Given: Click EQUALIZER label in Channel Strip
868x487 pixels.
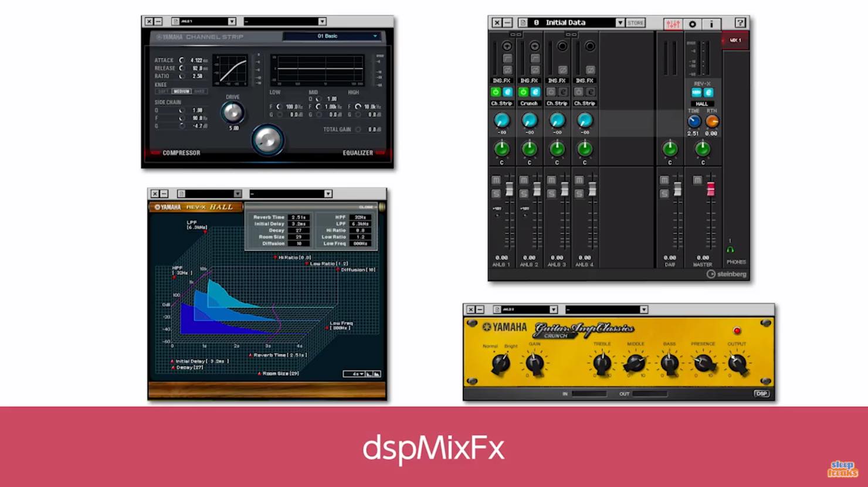Looking at the screenshot, I should 358,153.
